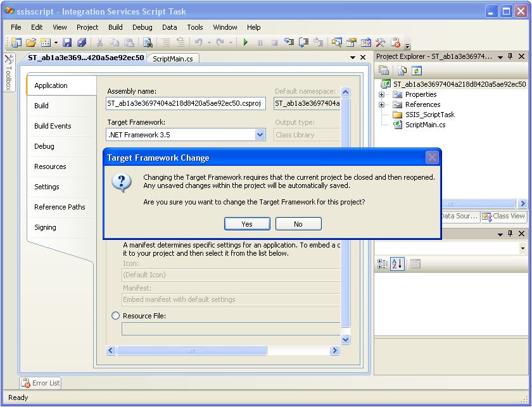The width and height of the screenshot is (532, 407).
Task: Click the Add New Item toolbar icon
Action: pyautogui.click(x=46, y=42)
